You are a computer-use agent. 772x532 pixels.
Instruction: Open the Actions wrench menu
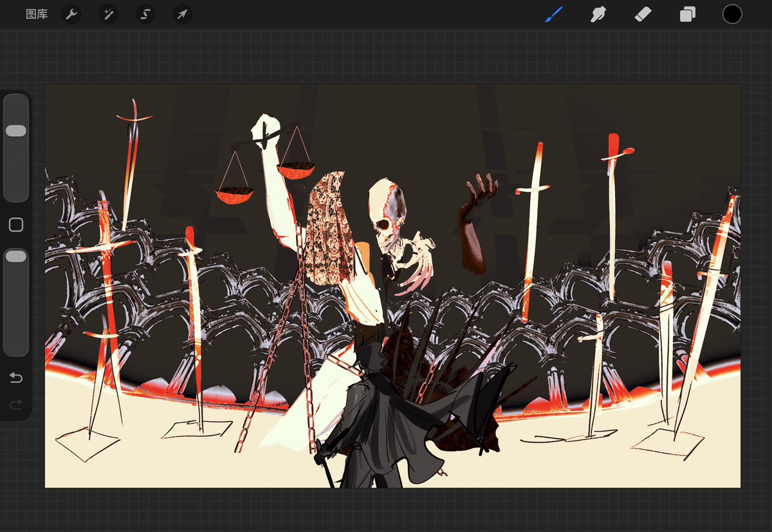click(71, 14)
